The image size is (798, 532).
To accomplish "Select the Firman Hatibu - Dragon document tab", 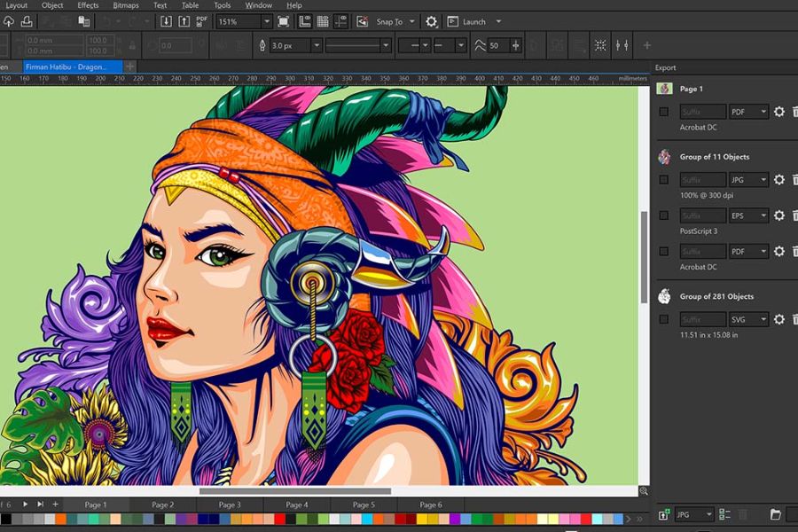I will (x=73, y=66).
